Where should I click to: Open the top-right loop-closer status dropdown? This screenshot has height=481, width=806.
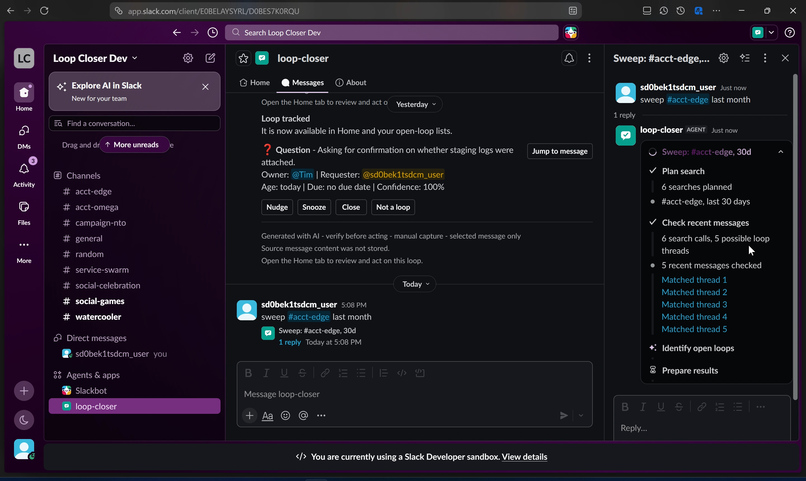(771, 32)
